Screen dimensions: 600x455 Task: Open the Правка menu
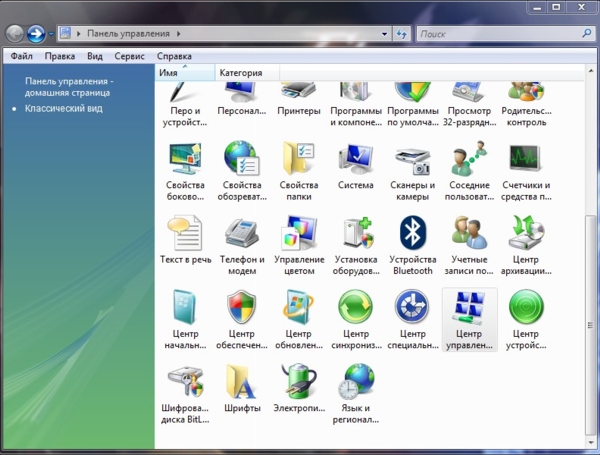[60, 56]
